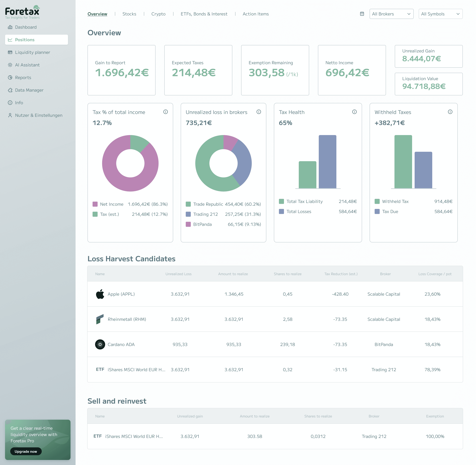Click the Upgrade now button
Image resolution: width=476 pixels, height=465 pixels.
click(x=26, y=451)
